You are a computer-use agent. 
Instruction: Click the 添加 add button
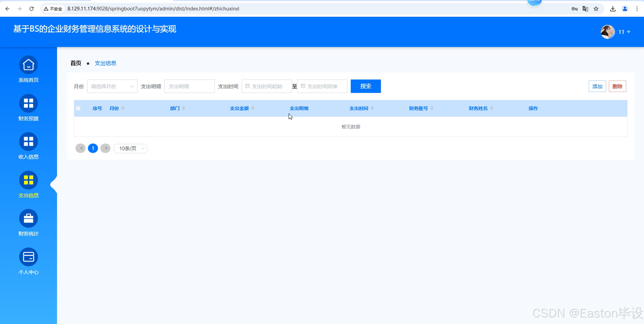pyautogui.click(x=597, y=86)
